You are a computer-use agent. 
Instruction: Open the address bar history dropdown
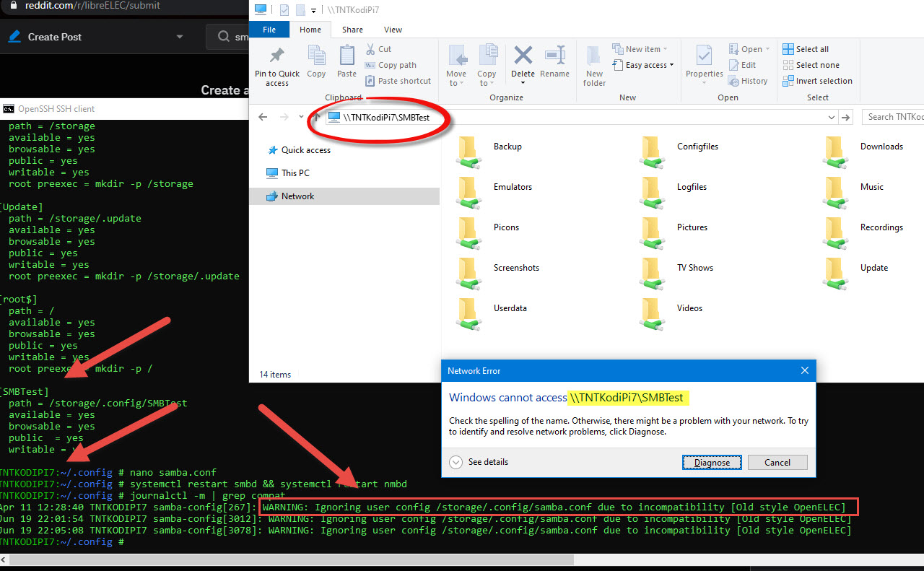[832, 117]
